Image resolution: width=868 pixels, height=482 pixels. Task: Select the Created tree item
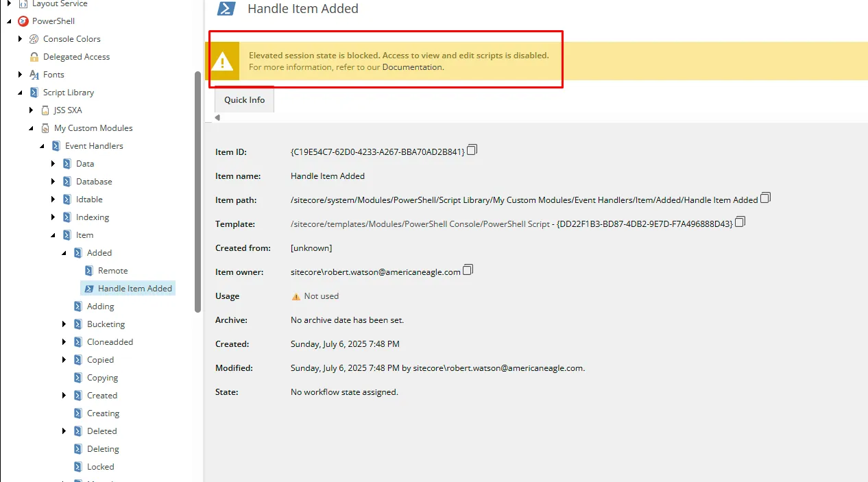[102, 396]
